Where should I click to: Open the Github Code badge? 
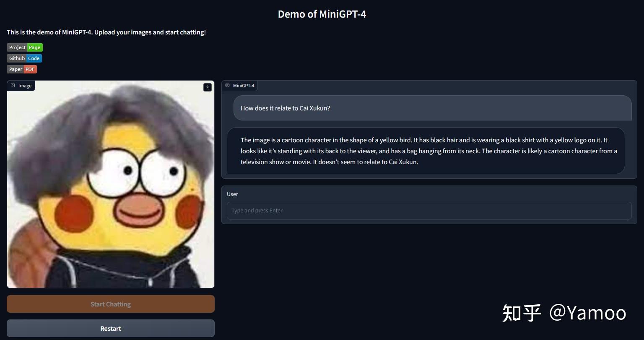pyautogui.click(x=24, y=58)
